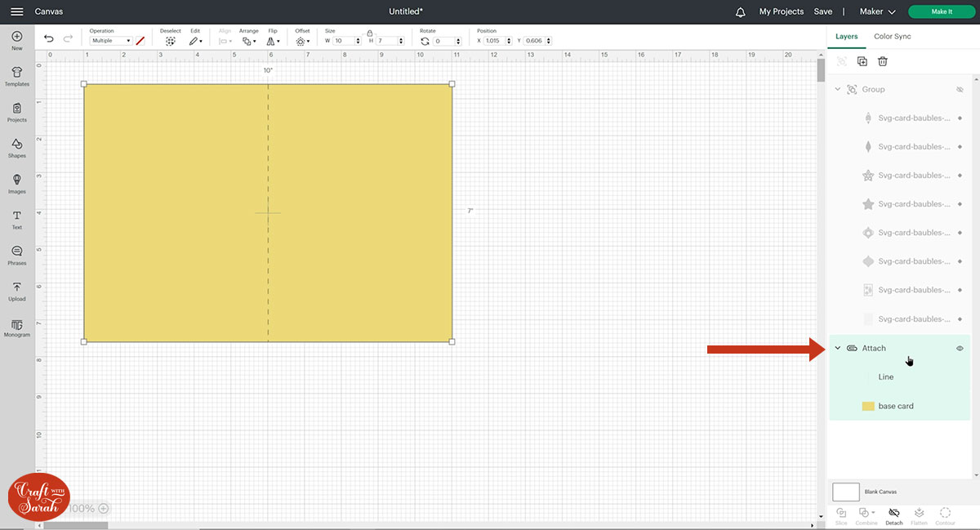980x530 pixels.
Task: Open the Monogram tool
Action: pyautogui.click(x=17, y=327)
